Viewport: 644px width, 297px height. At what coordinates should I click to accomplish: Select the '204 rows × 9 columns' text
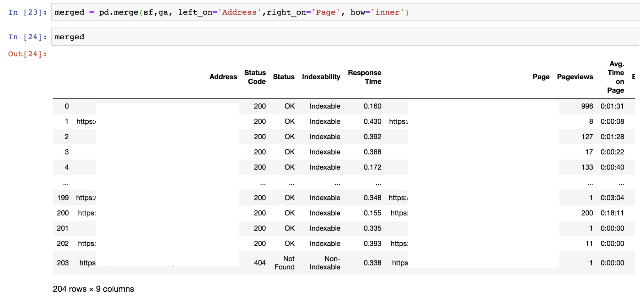pos(93,289)
